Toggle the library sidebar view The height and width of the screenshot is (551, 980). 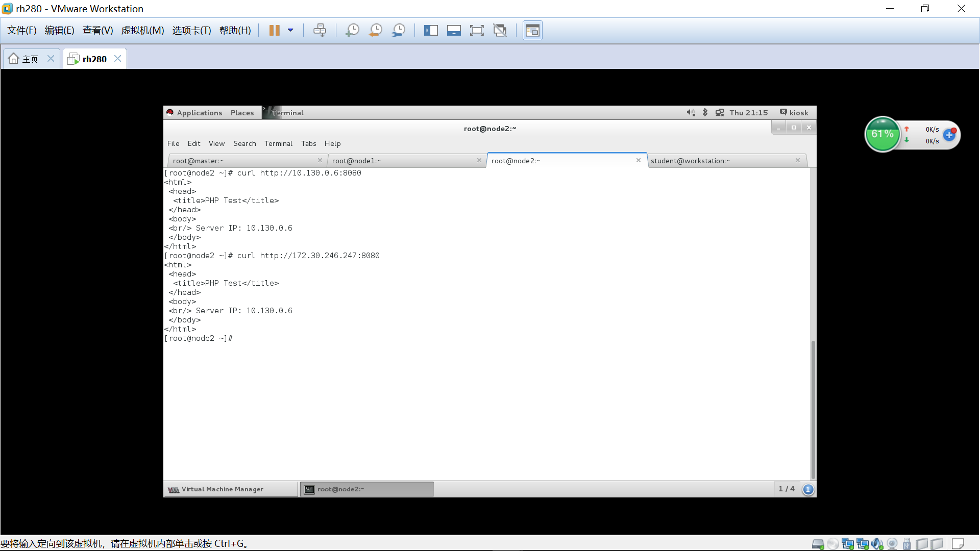431,31
